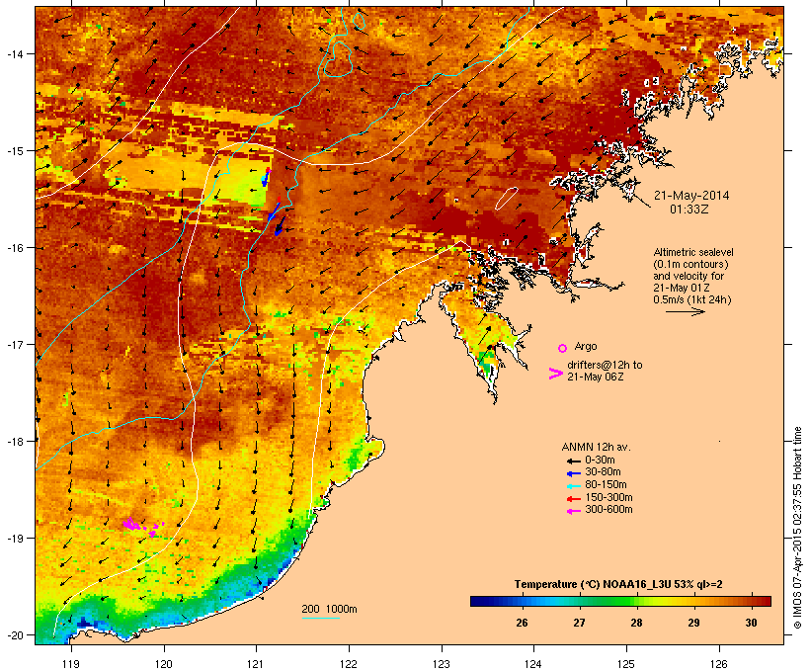Click the latitude axis label -19

[x=15, y=539]
